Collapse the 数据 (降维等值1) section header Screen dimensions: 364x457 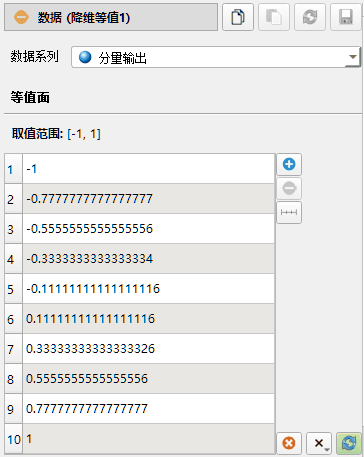point(111,17)
